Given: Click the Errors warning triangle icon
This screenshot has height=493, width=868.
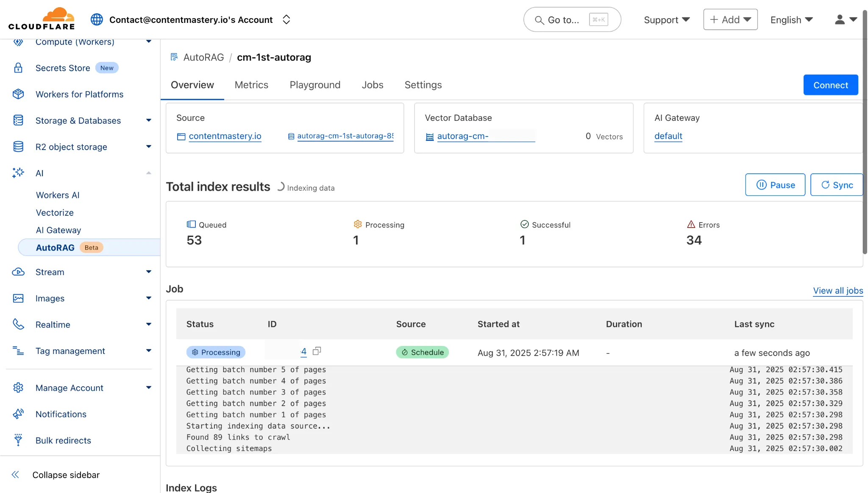Looking at the screenshot, I should pos(691,224).
